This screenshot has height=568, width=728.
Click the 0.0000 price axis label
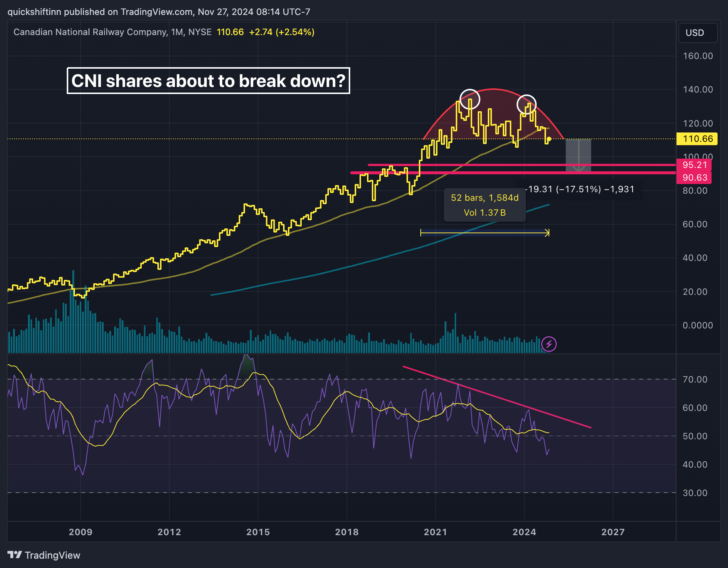(x=698, y=325)
